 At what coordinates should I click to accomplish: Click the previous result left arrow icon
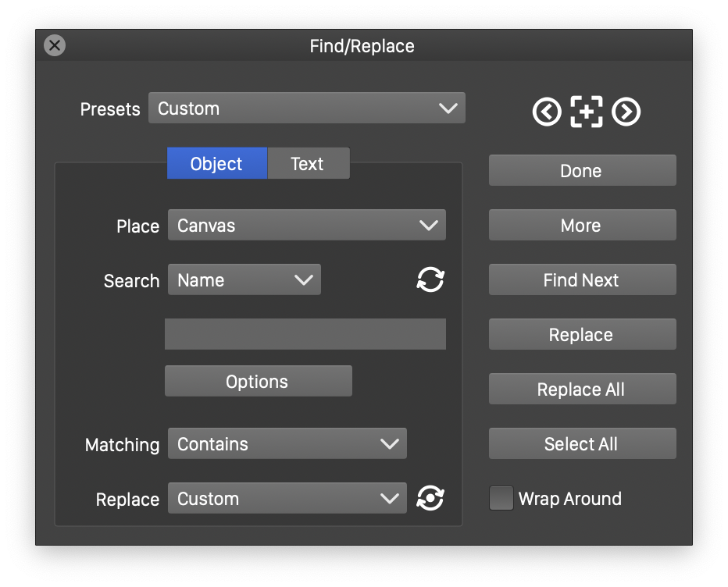click(x=547, y=112)
